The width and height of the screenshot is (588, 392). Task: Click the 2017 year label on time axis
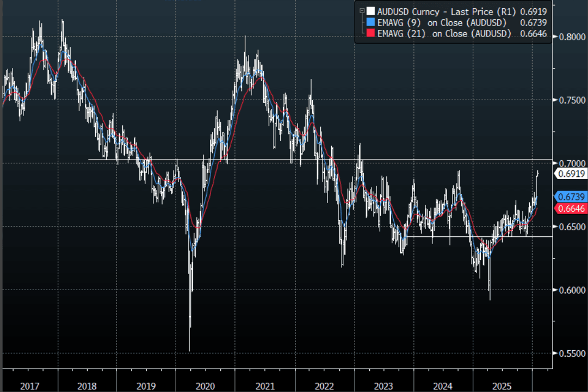(29, 385)
